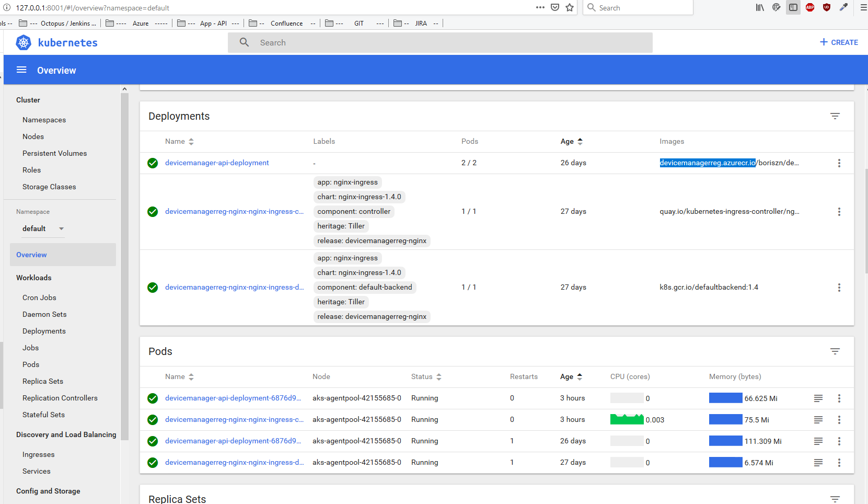The height and width of the screenshot is (504, 868).
Task: Open devicemanagerreg-nginx-nginx-ingress-c deployment link
Action: point(234,211)
